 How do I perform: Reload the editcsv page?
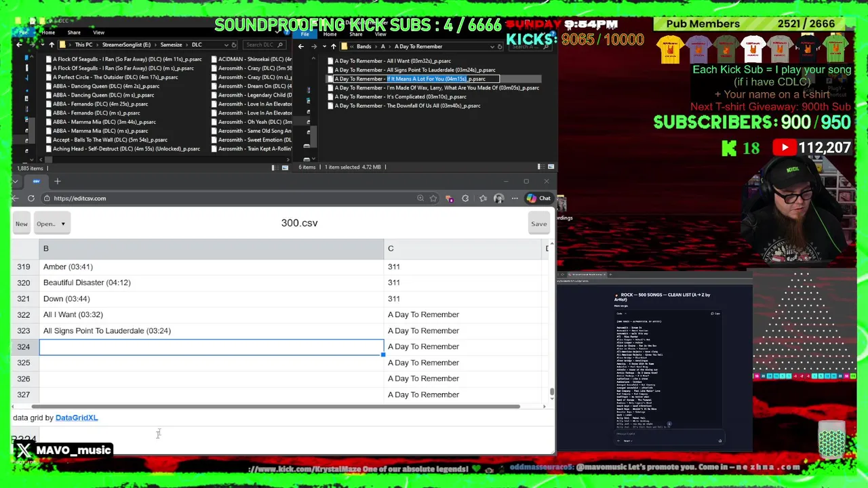pyautogui.click(x=31, y=199)
